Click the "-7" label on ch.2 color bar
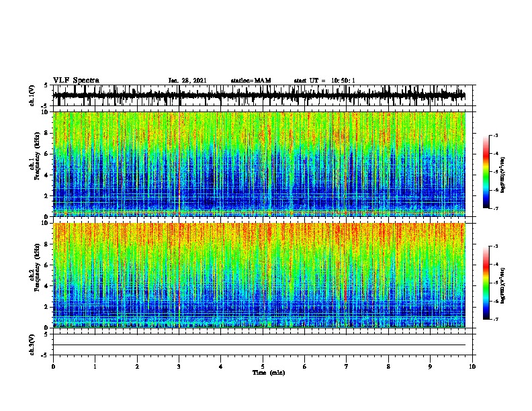 496,319
